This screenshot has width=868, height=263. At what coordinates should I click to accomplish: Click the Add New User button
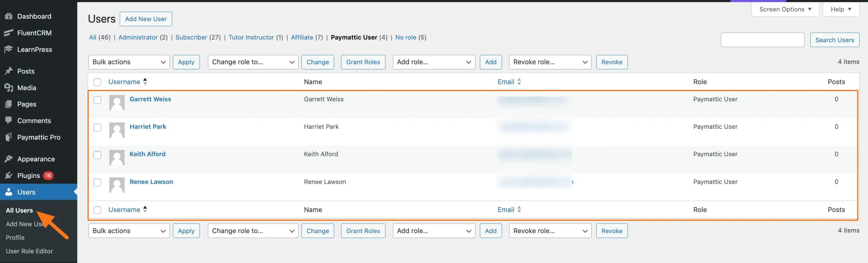point(146,19)
